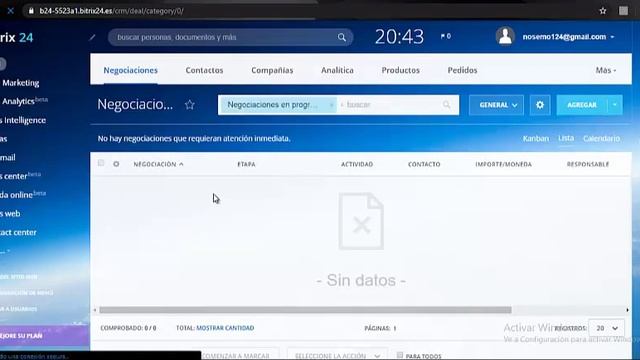Click the ETAPA column header
Viewport: 640px width, 360px height.
coord(247,164)
